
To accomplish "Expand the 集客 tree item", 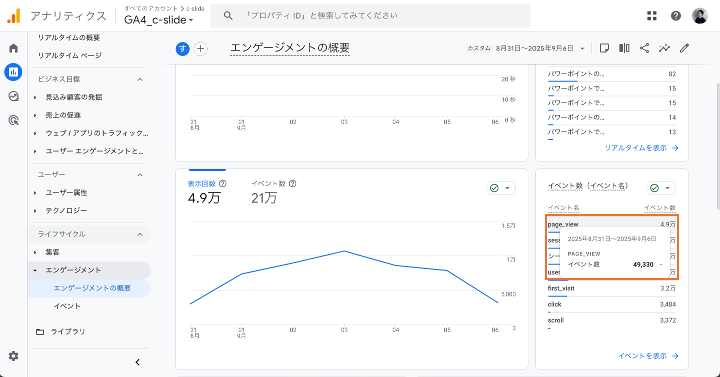I will click(x=35, y=252).
